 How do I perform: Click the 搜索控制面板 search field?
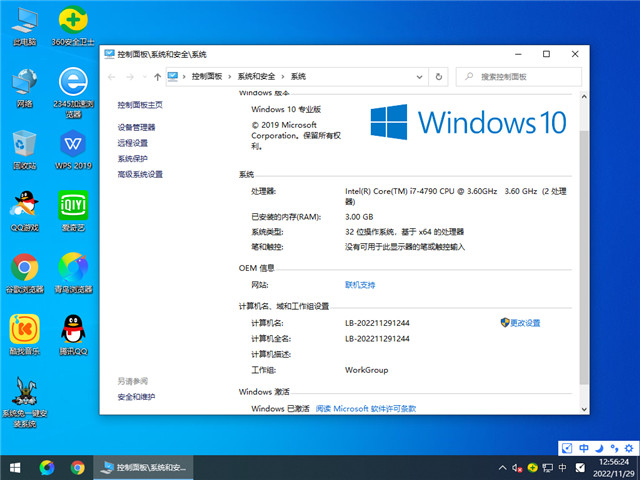tap(524, 76)
